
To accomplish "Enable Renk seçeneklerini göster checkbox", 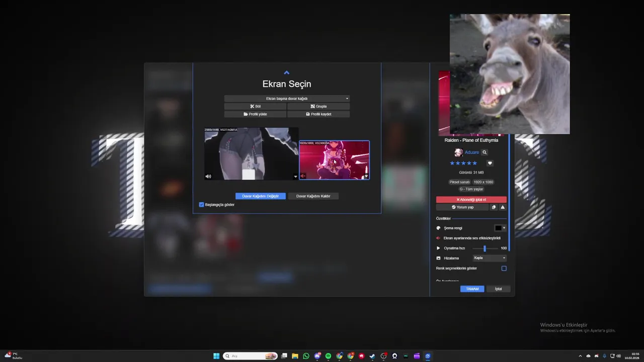I will [504, 268].
